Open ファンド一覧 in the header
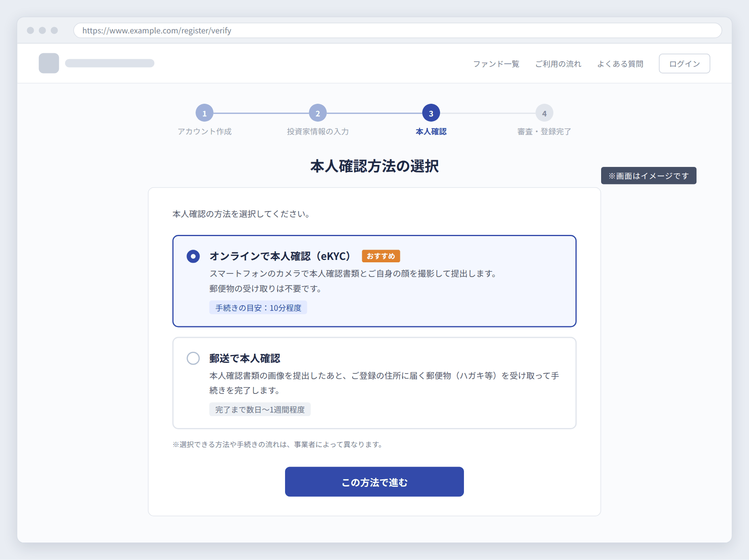 coord(496,64)
